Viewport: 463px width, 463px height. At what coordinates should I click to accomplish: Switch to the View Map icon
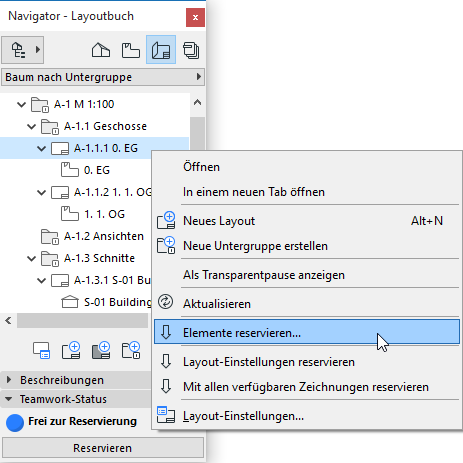pyautogui.click(x=130, y=50)
